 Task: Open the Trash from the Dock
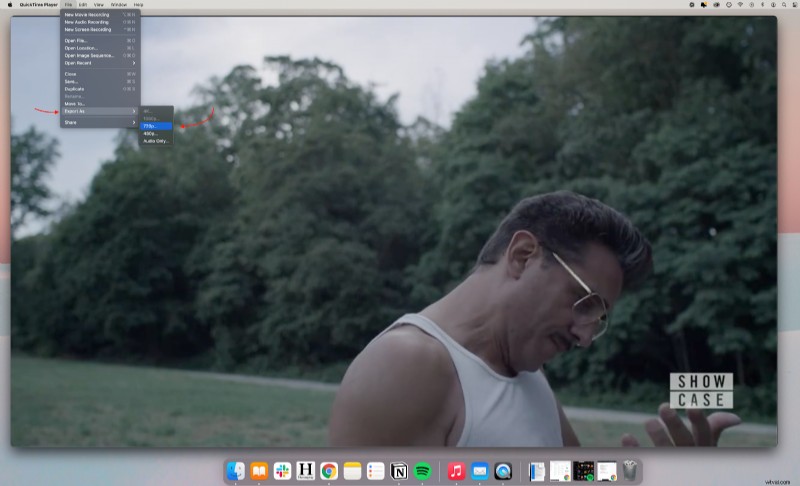[630, 471]
